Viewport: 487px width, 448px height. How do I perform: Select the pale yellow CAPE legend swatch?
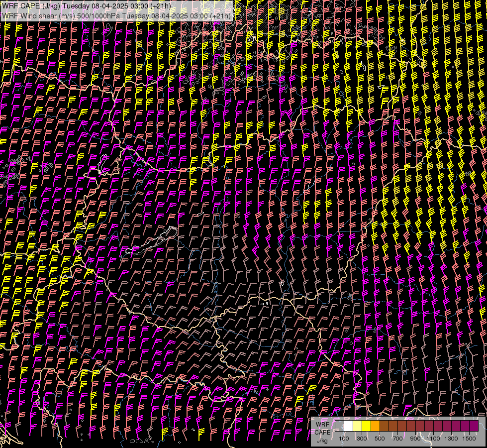358,426
